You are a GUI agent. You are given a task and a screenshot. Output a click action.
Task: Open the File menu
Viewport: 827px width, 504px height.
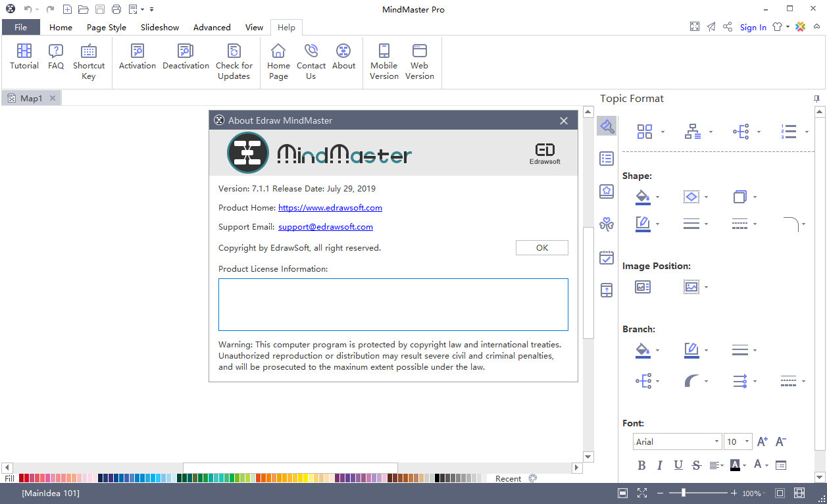(21, 27)
